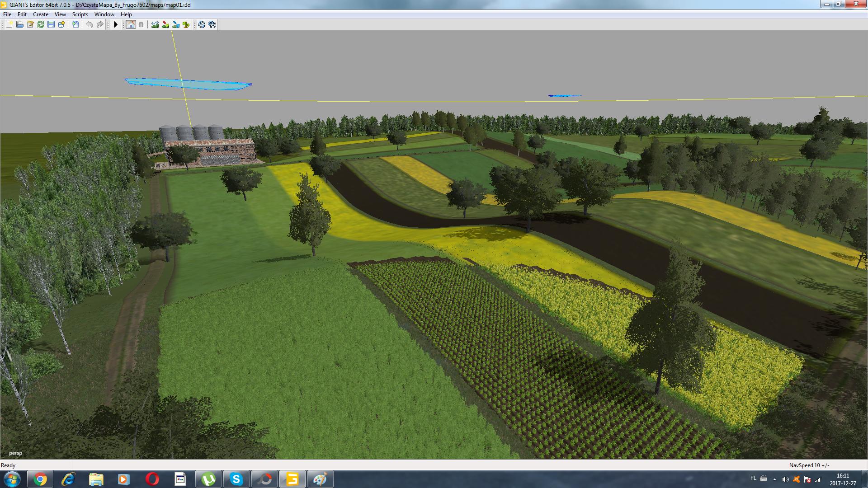This screenshot has width=868, height=488.
Task: Open the Window menu
Action: click(104, 14)
